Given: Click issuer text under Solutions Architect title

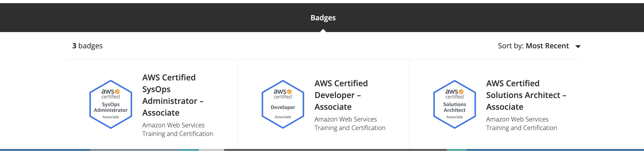Looking at the screenshot, I should click(x=522, y=124).
